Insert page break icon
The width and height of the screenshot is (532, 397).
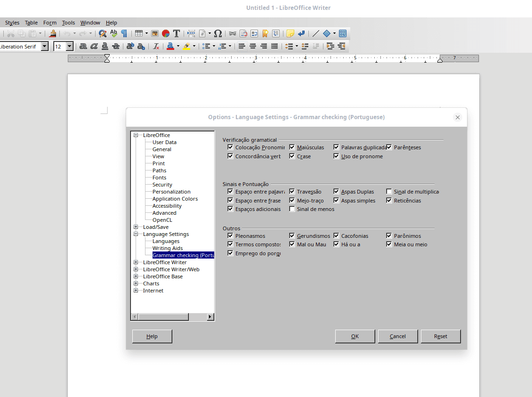click(191, 33)
